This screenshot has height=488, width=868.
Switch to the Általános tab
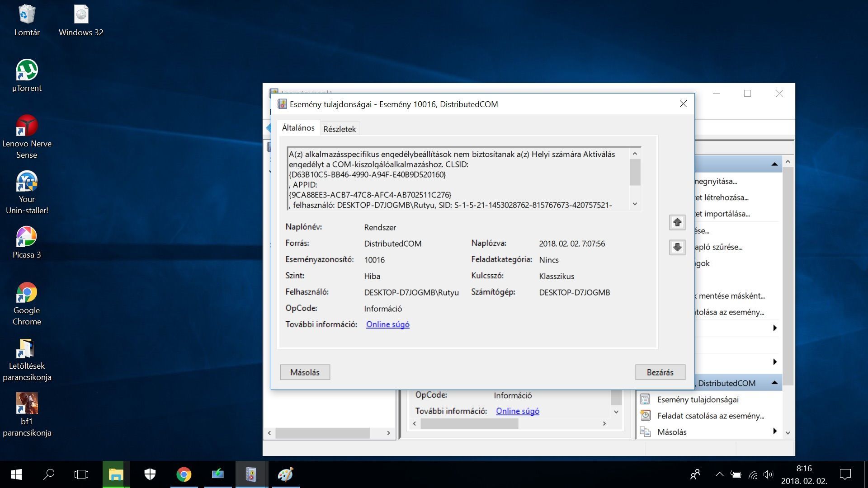(x=298, y=128)
